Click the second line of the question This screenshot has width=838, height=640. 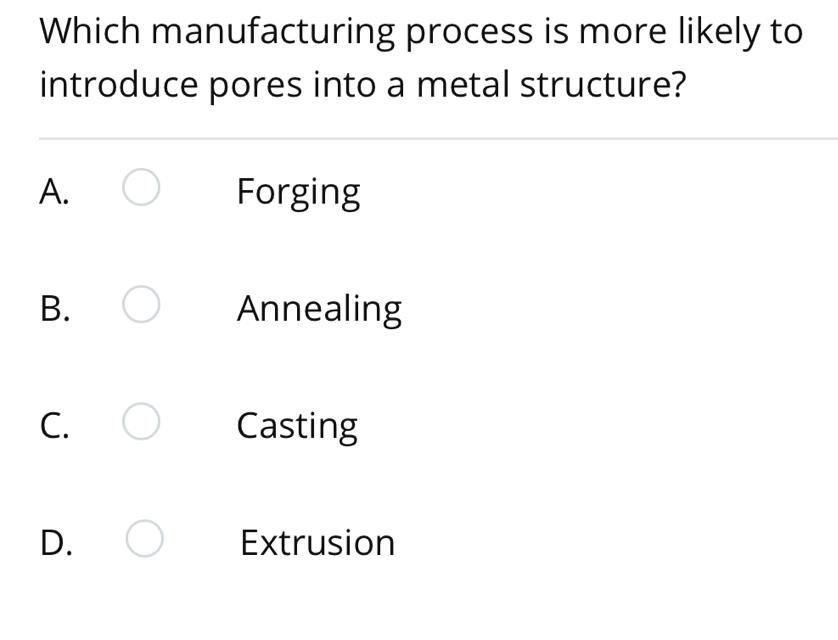coord(362,84)
